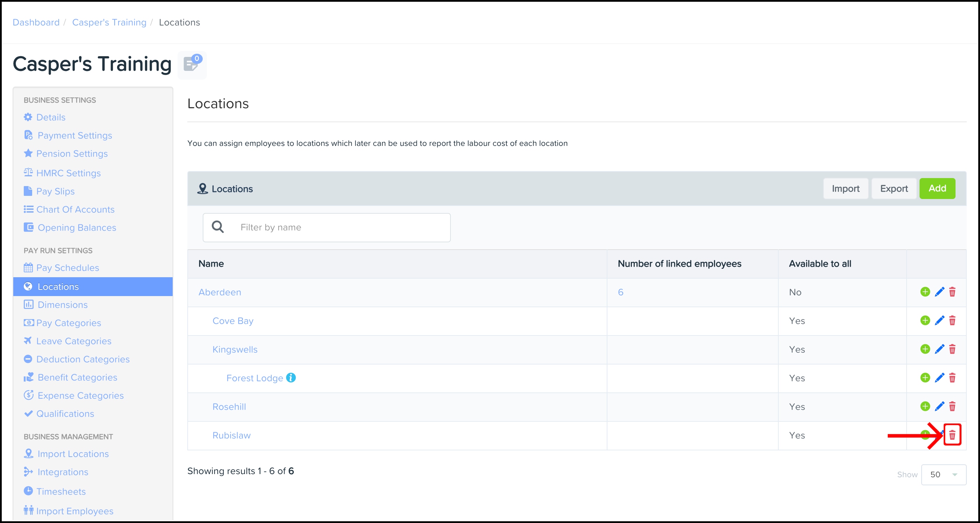
Task: Edit the Rosehill location with pencil icon
Action: pyautogui.click(x=939, y=406)
